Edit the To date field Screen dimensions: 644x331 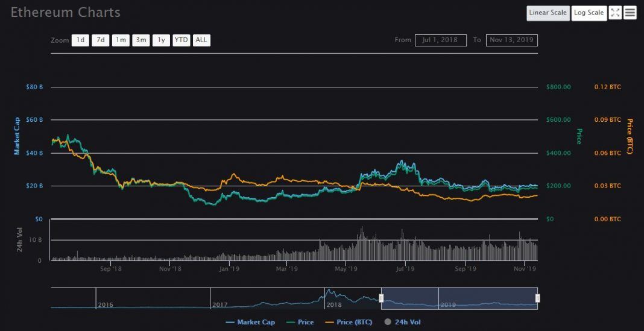click(x=512, y=40)
